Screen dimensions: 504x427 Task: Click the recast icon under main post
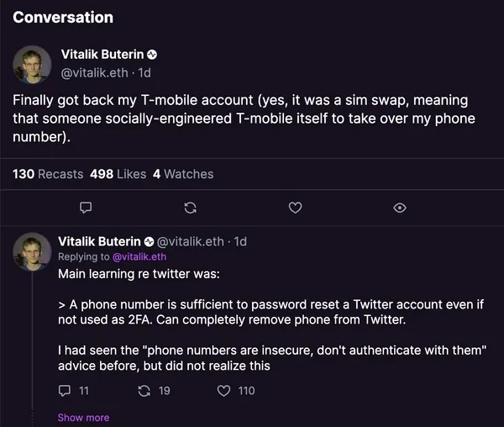pyautogui.click(x=190, y=207)
